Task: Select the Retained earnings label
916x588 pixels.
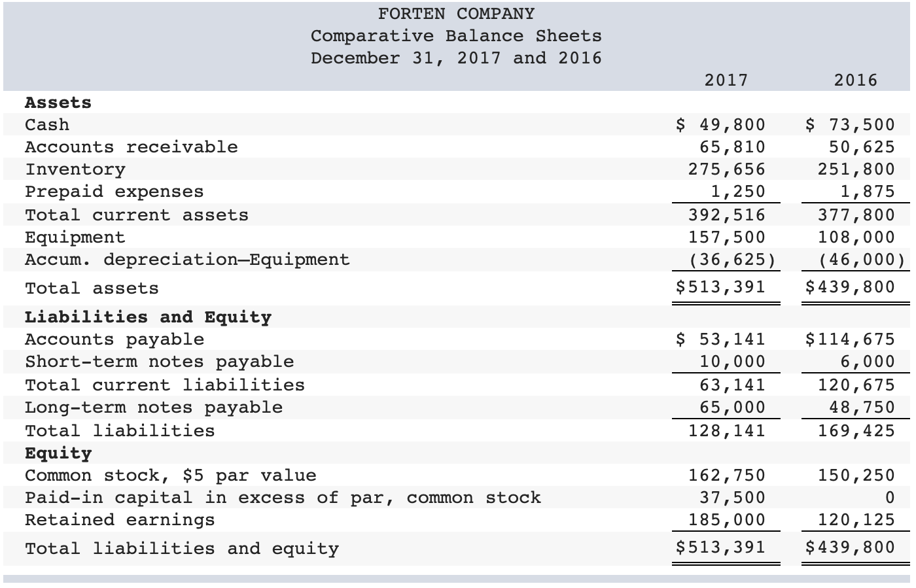Action: (120, 520)
